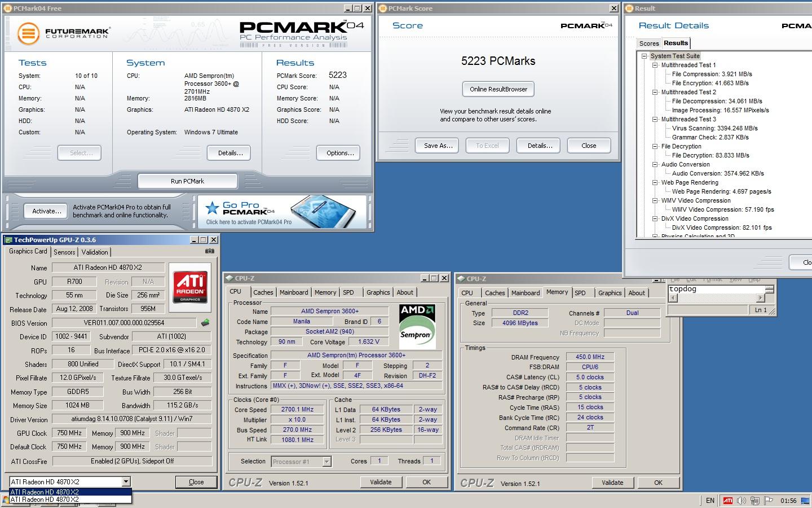Click the Close button in GPU-Z
Screen dimensions: 812x508
pos(196,482)
